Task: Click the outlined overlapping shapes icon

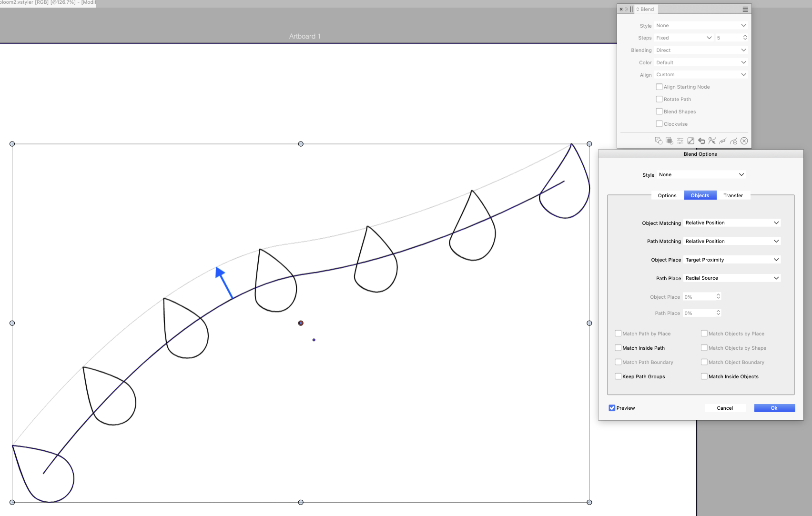Action: [659, 141]
